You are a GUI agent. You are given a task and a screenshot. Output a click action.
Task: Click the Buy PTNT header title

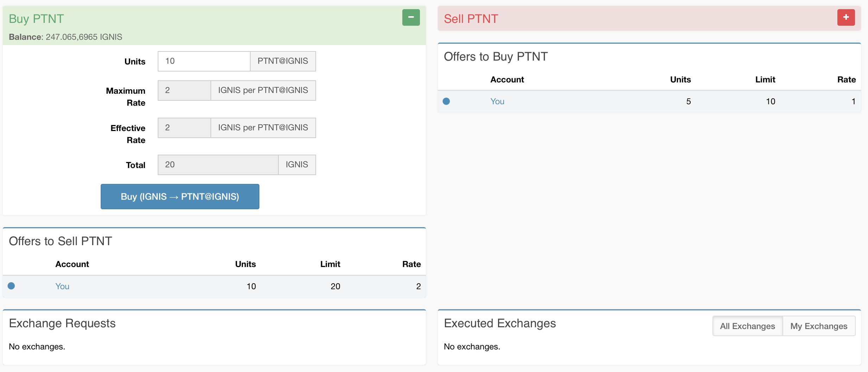36,19
